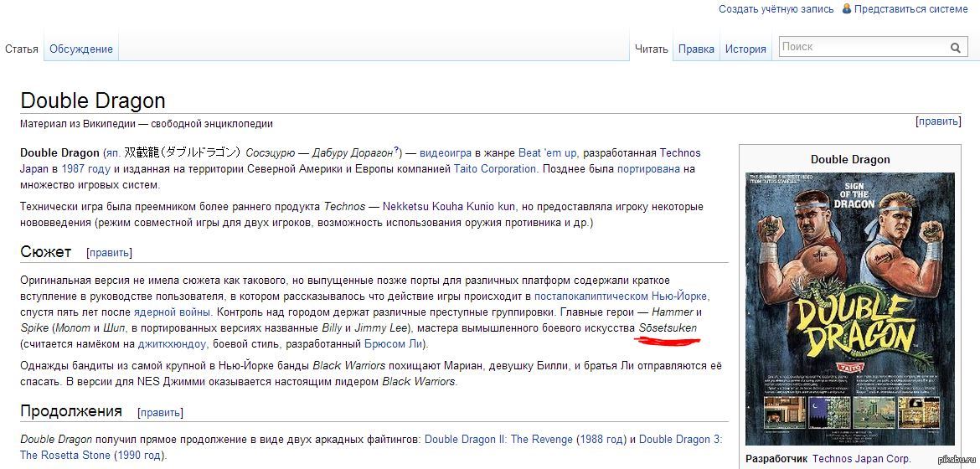Open the Taito Corporation link
980x469 pixels.
(495, 168)
